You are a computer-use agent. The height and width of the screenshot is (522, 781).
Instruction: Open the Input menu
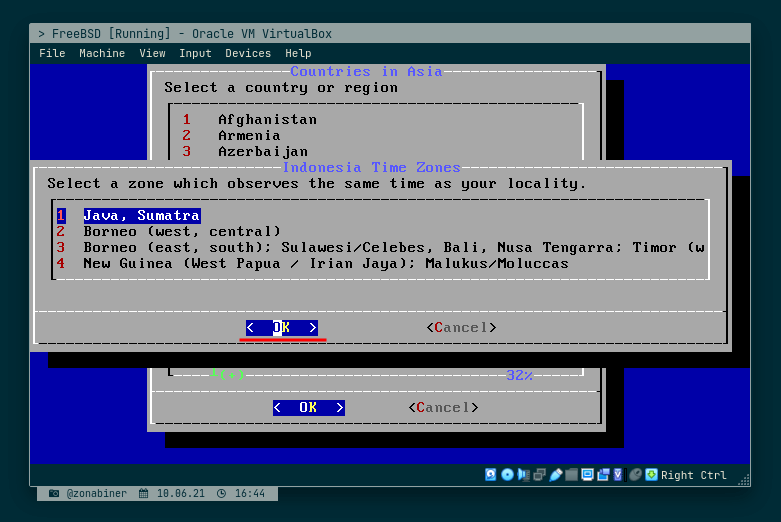pos(195,53)
